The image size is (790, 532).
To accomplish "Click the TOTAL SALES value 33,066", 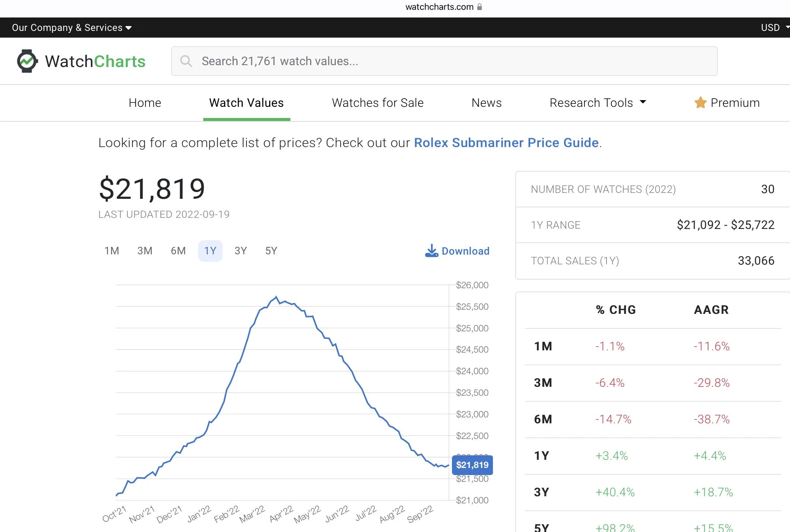I will pyautogui.click(x=756, y=261).
